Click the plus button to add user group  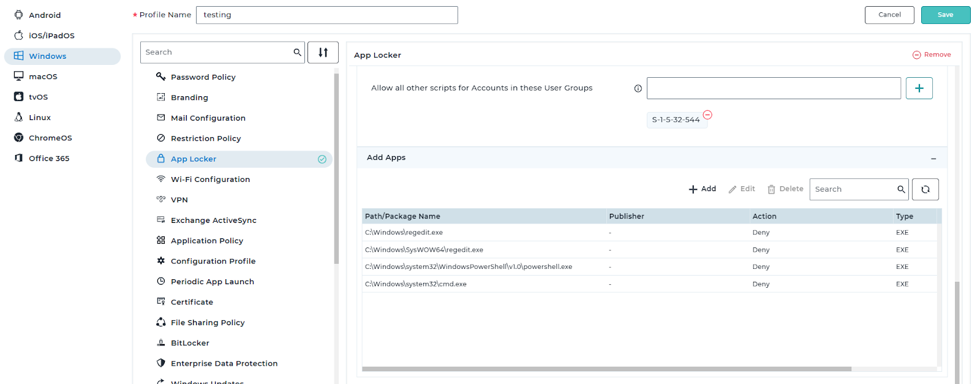pyautogui.click(x=919, y=88)
